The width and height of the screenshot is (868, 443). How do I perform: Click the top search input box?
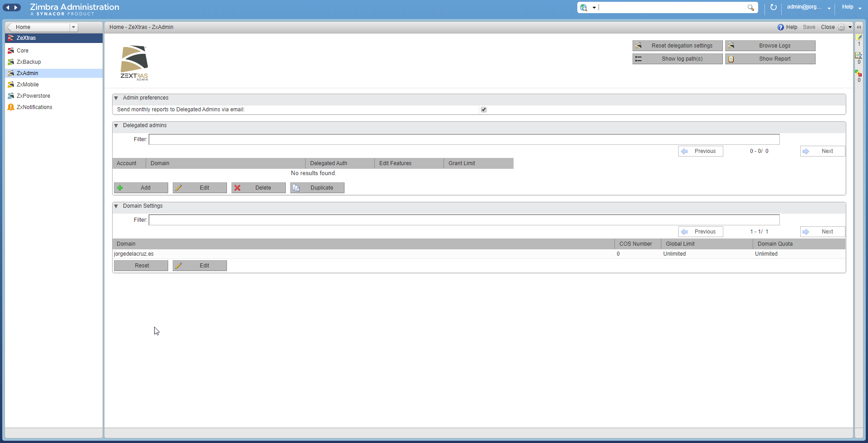(672, 7)
